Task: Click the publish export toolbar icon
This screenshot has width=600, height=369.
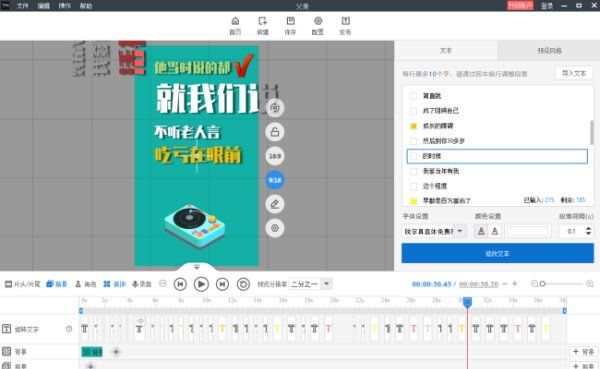Action: pos(345,25)
